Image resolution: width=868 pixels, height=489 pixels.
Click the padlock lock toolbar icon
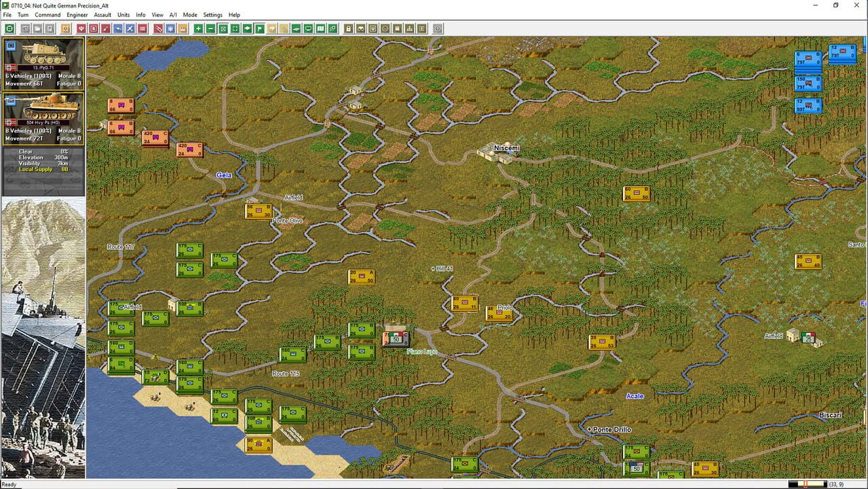click(348, 29)
